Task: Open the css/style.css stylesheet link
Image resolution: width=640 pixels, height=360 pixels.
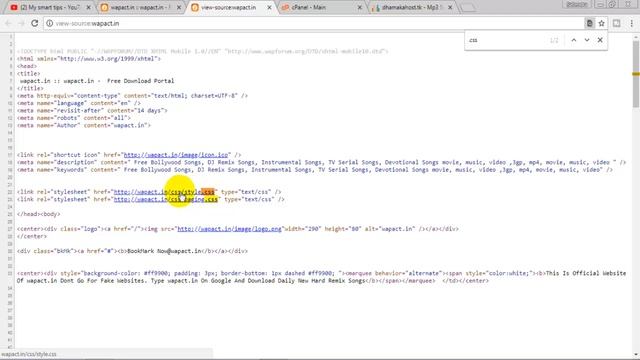Action: pyautogui.click(x=164, y=192)
